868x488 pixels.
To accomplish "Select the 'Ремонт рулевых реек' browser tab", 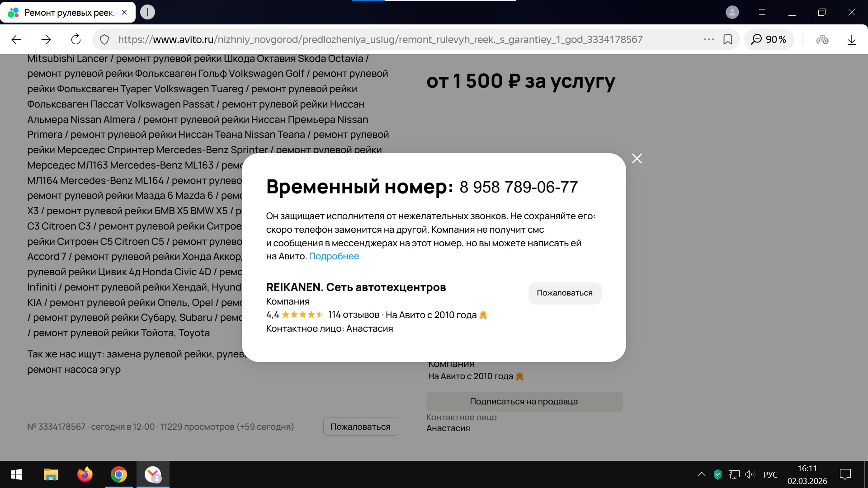I will 68,13.
